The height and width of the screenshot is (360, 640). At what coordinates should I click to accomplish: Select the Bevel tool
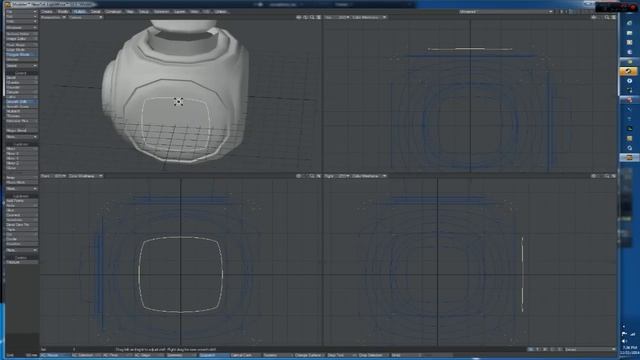point(22,78)
